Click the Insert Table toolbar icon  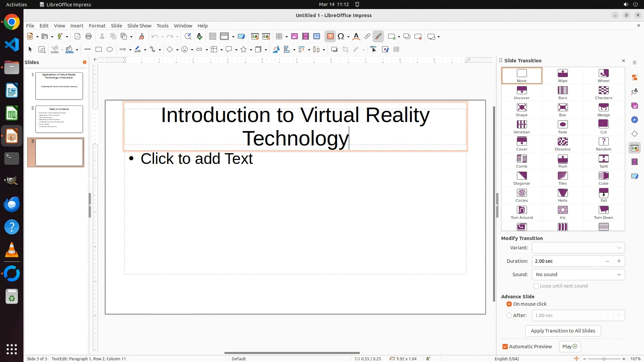pyautogui.click(x=279, y=37)
